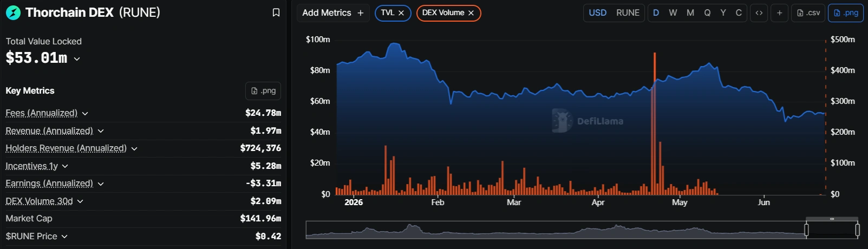Expand Incentives 1y details

[65, 166]
